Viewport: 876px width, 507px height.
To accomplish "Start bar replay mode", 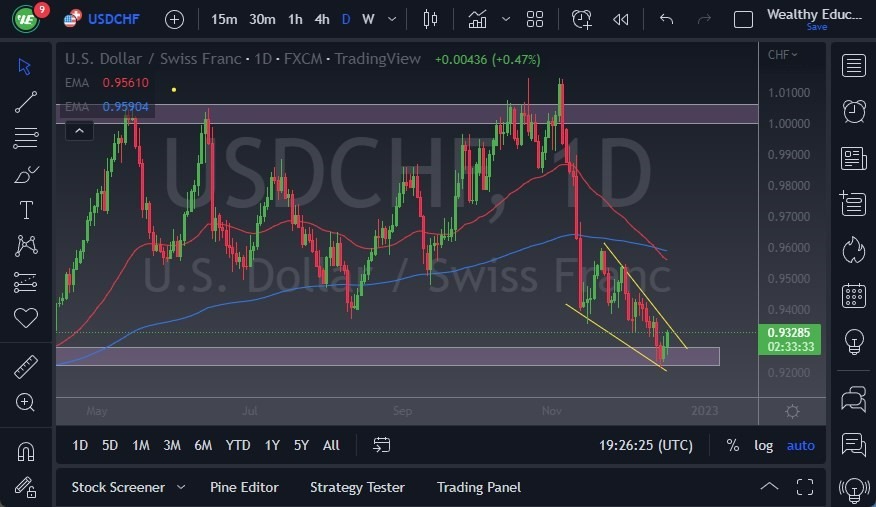I will tap(620, 20).
